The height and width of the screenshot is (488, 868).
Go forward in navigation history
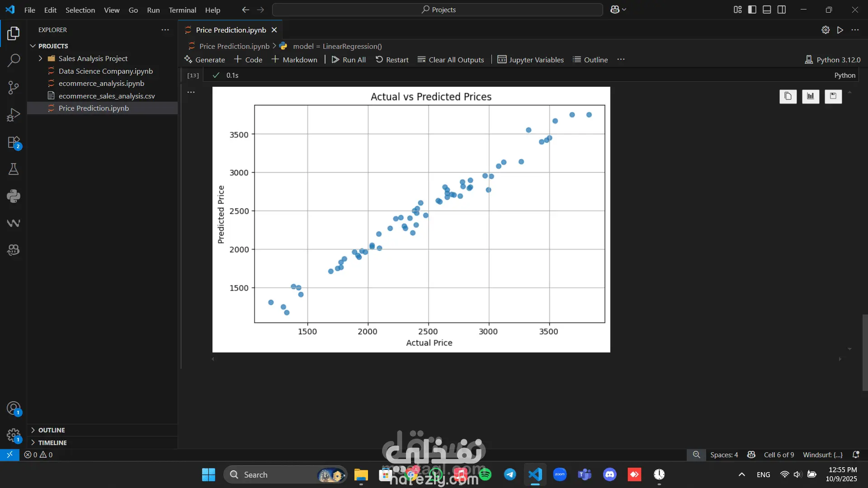[260, 10]
